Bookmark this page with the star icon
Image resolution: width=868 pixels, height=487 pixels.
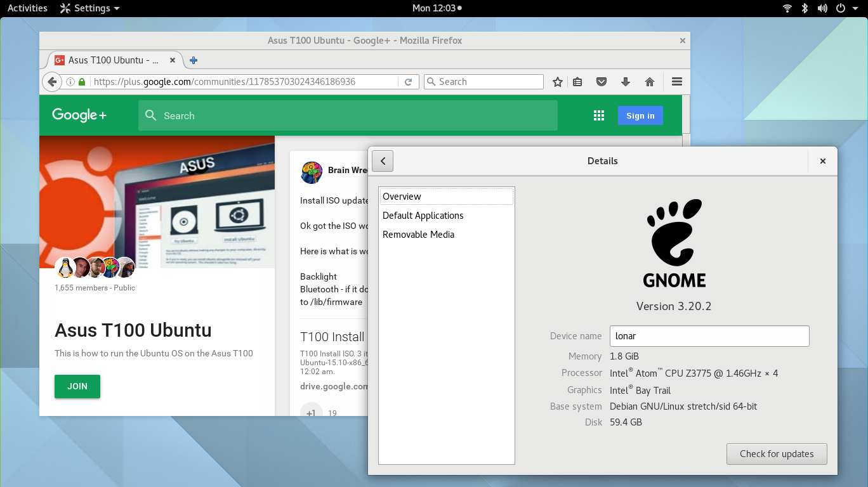[558, 82]
